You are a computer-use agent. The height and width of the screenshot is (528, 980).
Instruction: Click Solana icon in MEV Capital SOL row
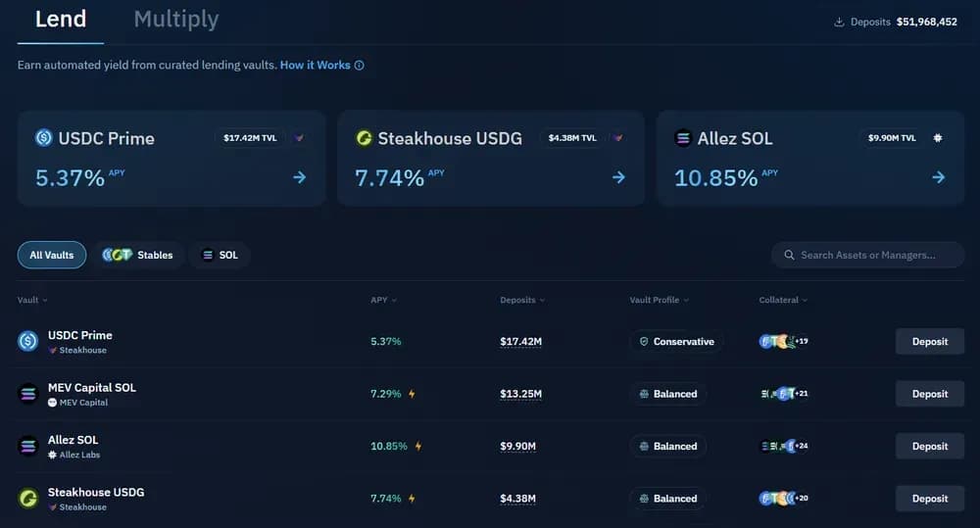point(28,394)
